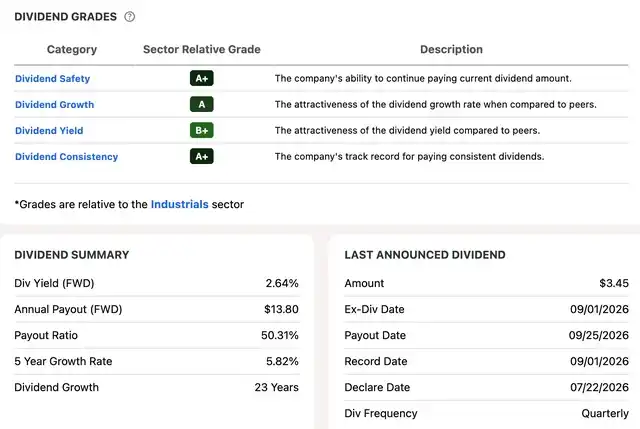Screen dimensions: 640x429
Task: Click the Payout Date label
Action: coord(375,336)
